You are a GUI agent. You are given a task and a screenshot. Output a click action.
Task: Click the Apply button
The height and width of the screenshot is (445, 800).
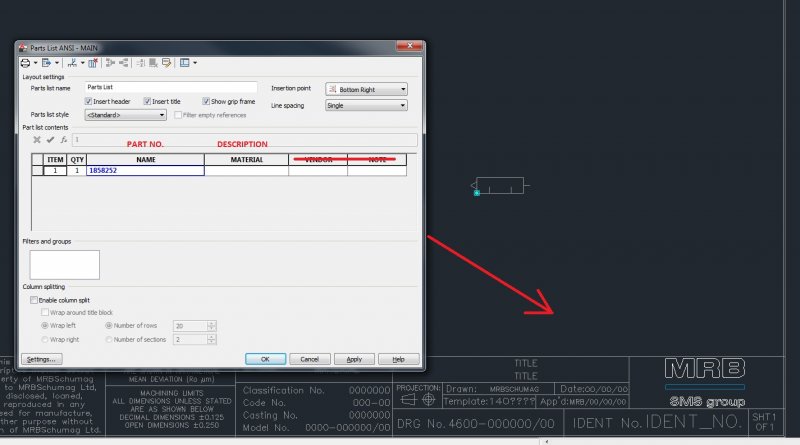tap(354, 359)
